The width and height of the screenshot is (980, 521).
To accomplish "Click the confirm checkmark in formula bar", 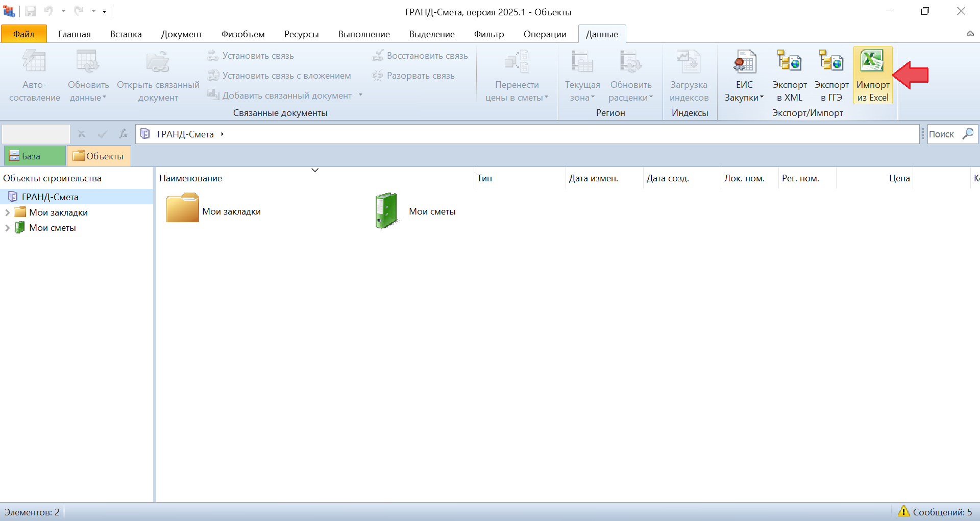I will (103, 134).
